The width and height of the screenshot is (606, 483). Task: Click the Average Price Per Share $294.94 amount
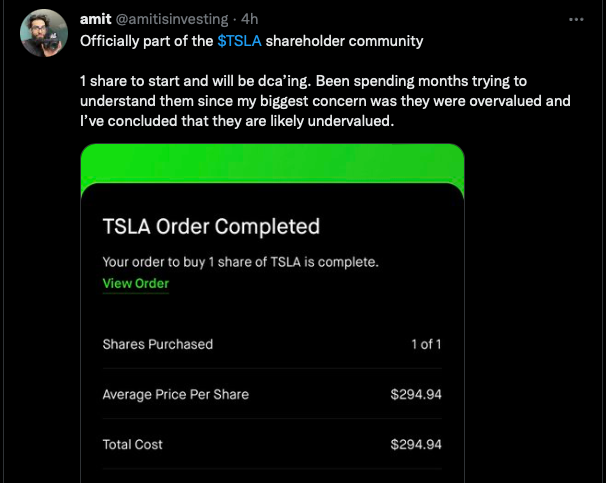point(415,394)
